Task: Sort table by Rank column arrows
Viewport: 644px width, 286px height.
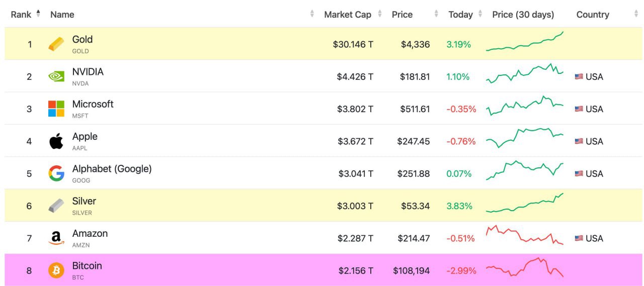Action: (x=38, y=14)
